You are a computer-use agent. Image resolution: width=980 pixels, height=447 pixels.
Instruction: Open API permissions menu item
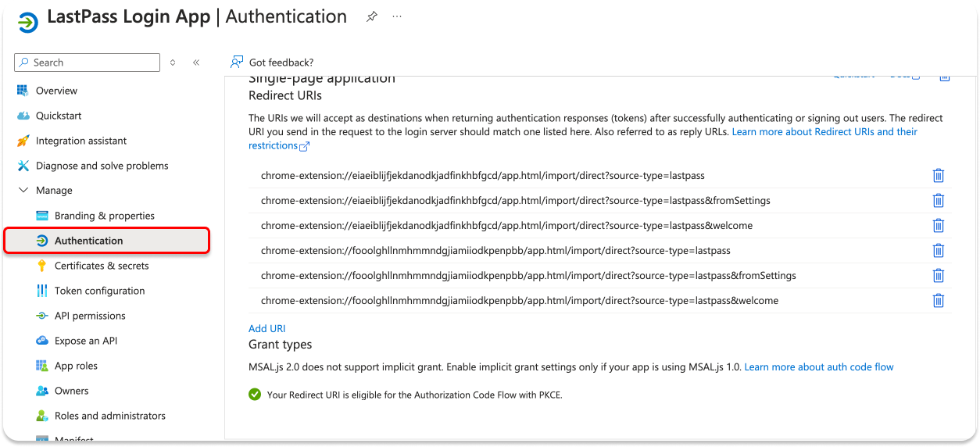tap(90, 316)
